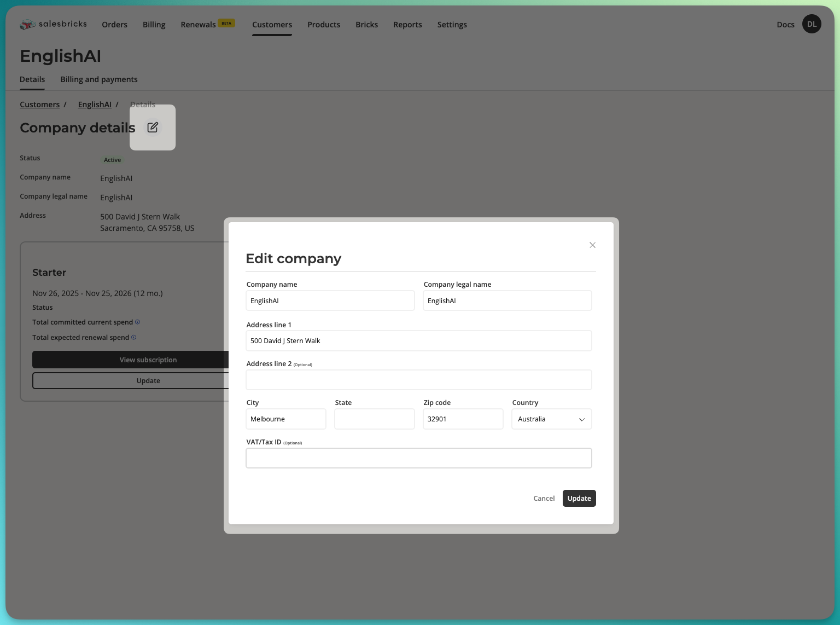This screenshot has width=840, height=625.
Task: Open the Bricks menu item
Action: pos(366,25)
